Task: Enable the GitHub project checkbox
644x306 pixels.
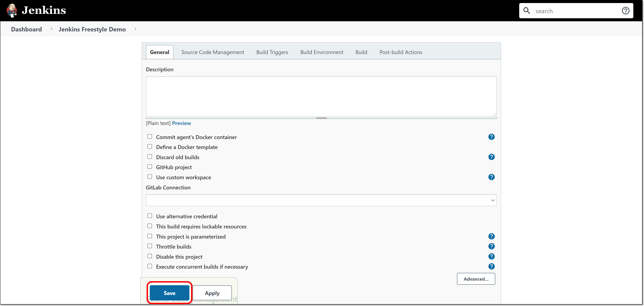Action: pos(149,167)
